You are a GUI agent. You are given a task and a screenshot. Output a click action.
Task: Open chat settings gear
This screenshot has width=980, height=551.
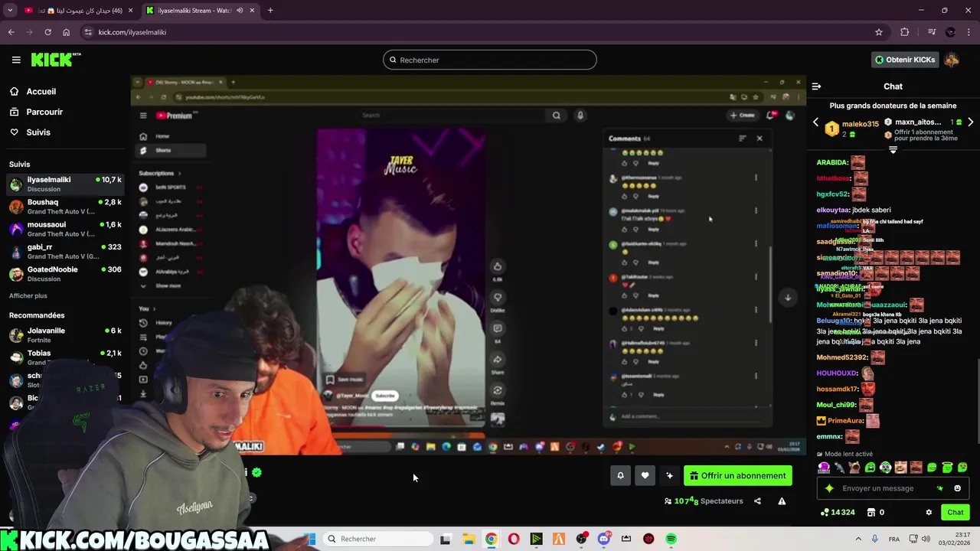pos(929,513)
